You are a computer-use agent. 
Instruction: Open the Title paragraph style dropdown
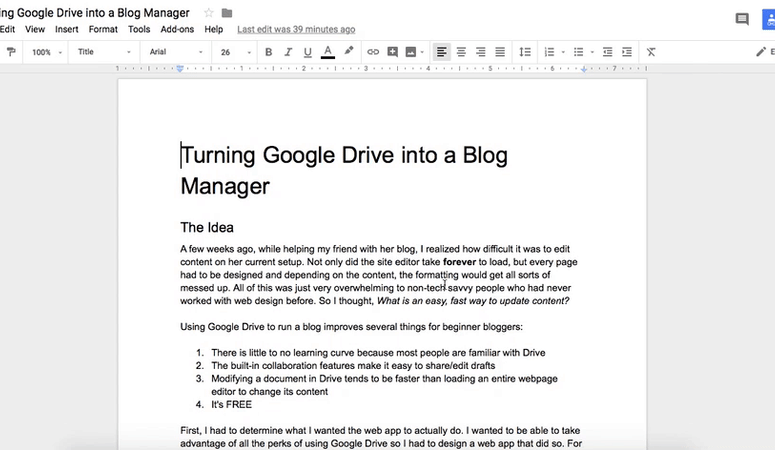click(x=104, y=52)
